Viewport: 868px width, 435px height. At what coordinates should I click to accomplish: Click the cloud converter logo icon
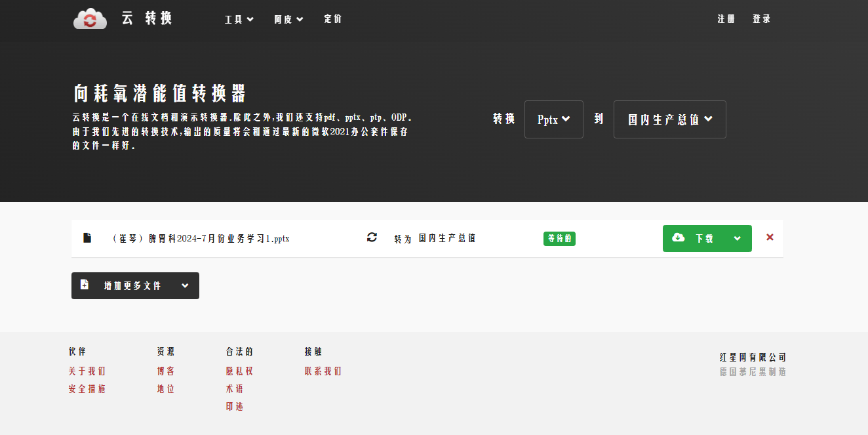(x=90, y=18)
